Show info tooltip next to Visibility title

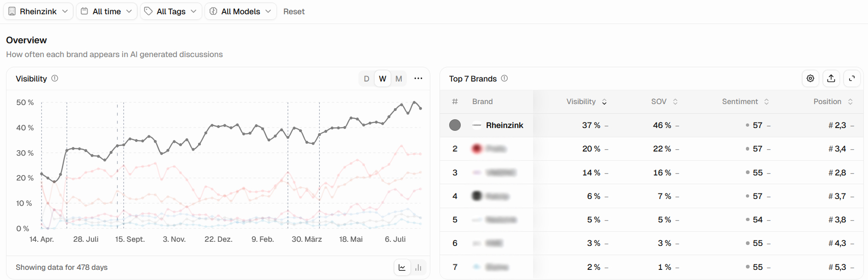pyautogui.click(x=55, y=78)
